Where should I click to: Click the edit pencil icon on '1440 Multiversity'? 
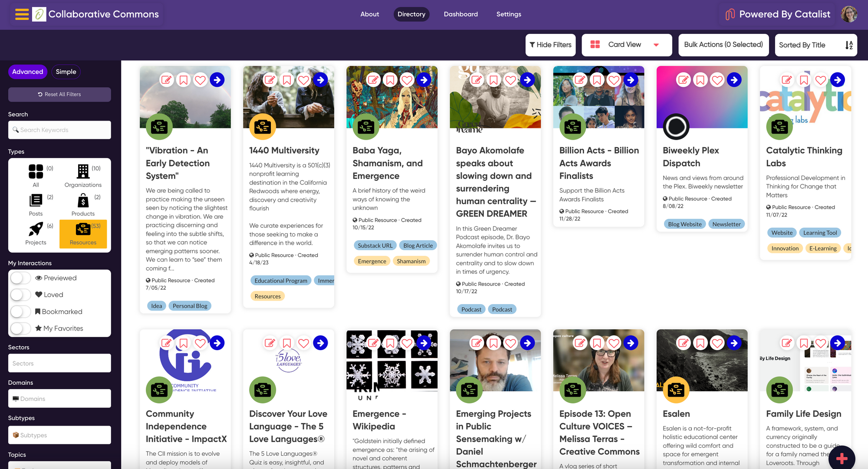pyautogui.click(x=270, y=80)
